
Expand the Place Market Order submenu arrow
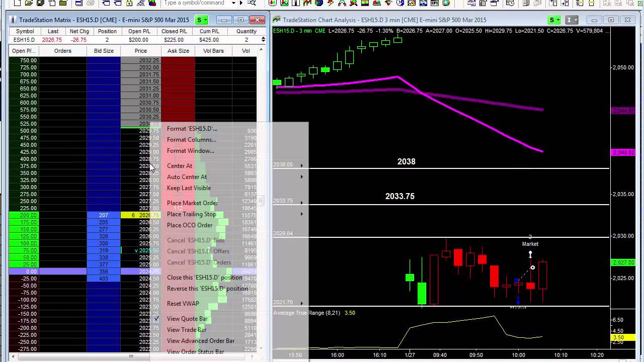pos(302,203)
